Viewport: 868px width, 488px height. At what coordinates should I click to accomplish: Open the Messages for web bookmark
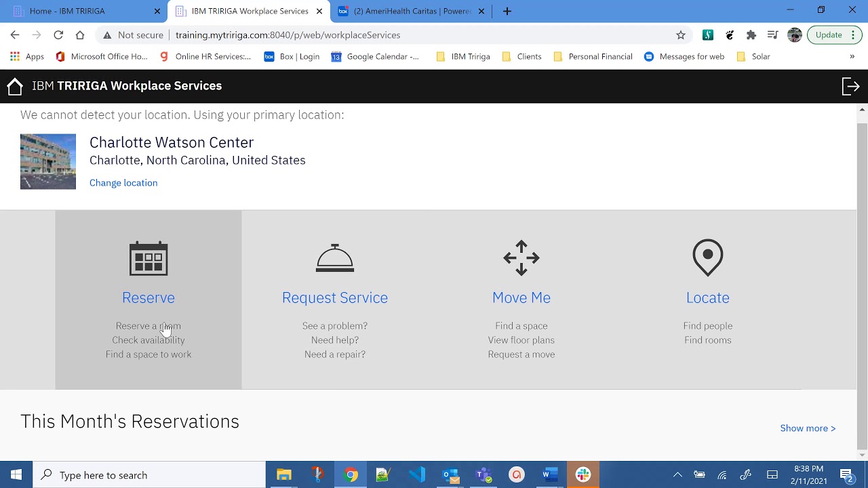point(684,57)
